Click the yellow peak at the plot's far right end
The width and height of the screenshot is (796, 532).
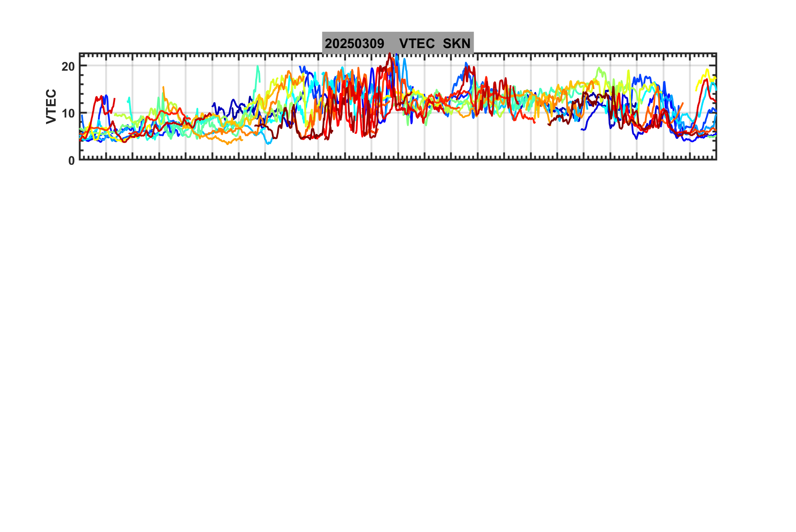click(707, 71)
